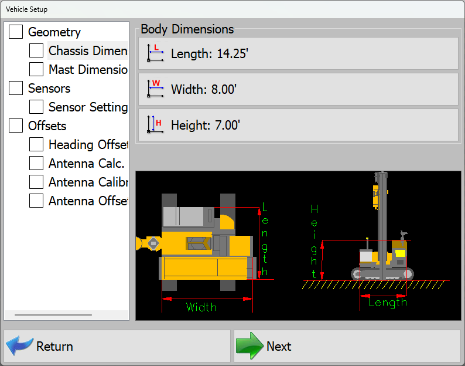This screenshot has height=366, width=465.
Task: Check the Heading Offset checkbox
Action: pos(36,144)
